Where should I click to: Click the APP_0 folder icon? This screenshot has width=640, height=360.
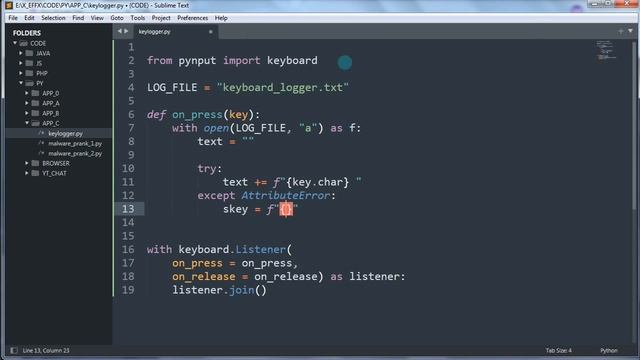pos(36,93)
